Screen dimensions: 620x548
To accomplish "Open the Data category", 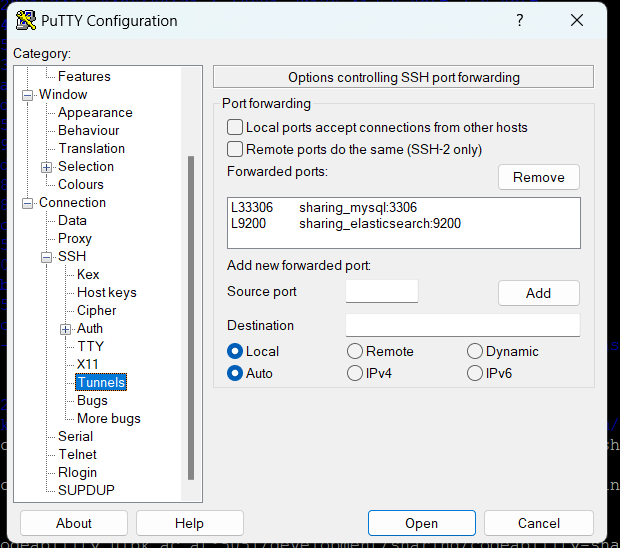I will point(72,220).
